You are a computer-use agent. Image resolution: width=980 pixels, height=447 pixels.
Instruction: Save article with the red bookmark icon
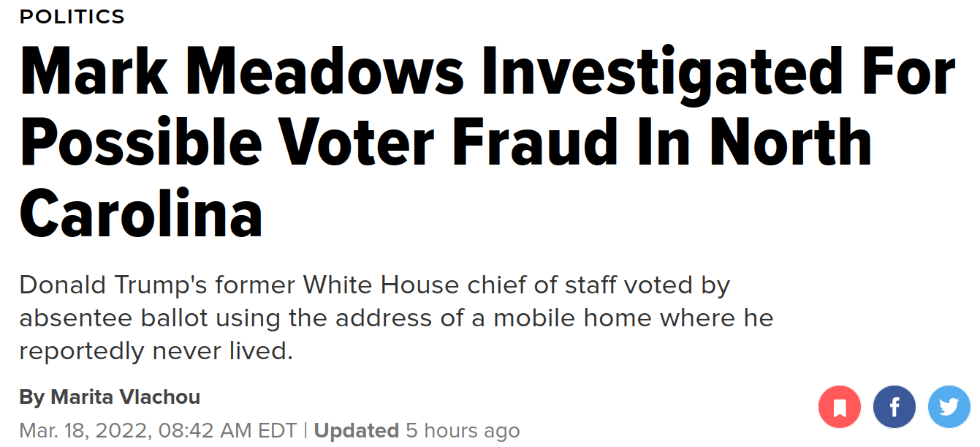click(x=840, y=407)
